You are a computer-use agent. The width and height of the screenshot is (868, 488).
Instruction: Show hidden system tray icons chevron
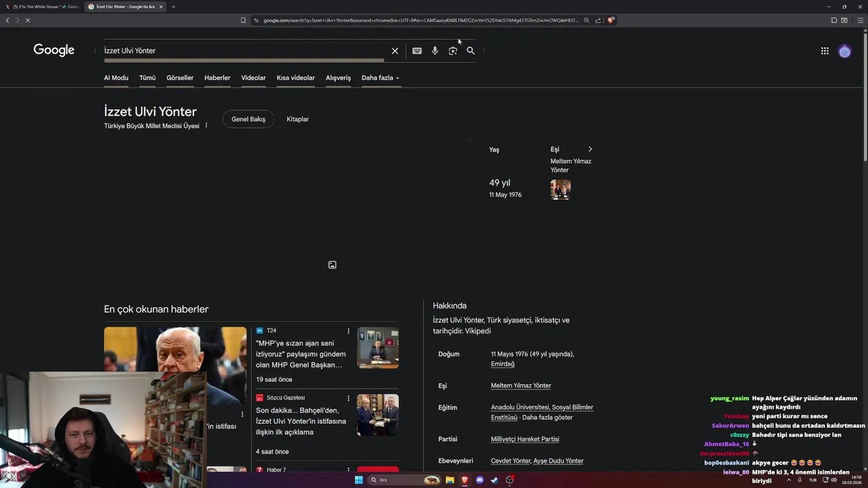coord(789,480)
